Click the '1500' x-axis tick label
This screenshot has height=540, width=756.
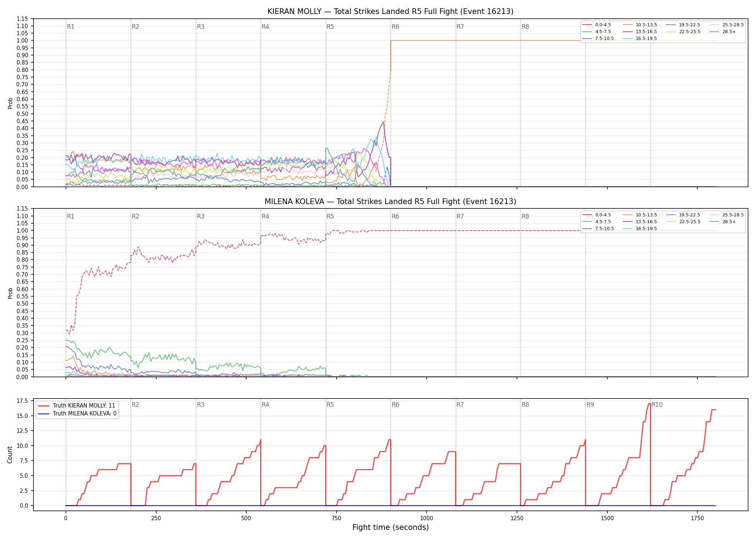(x=607, y=518)
